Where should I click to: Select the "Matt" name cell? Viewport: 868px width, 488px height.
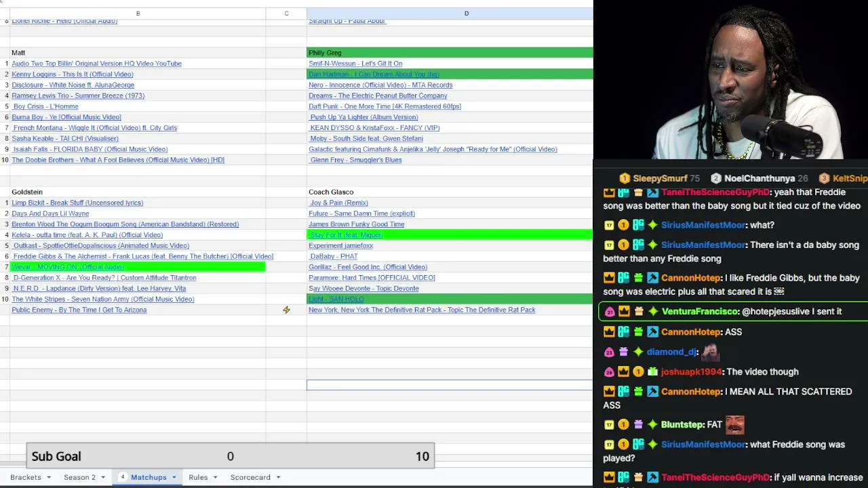pos(138,53)
